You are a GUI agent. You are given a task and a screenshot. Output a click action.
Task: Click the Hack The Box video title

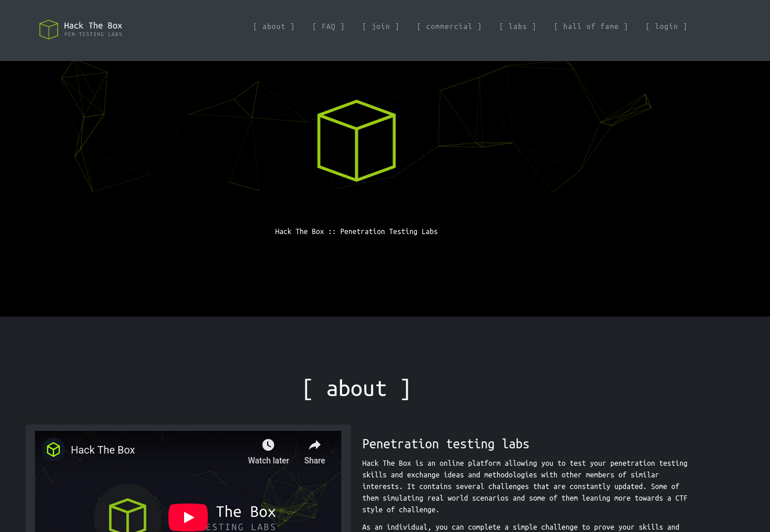tap(103, 450)
